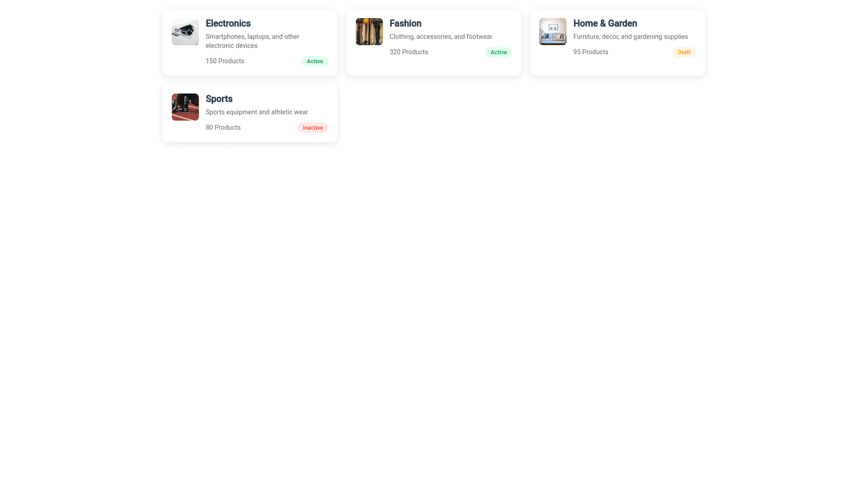Open the Fashion category title
Image resolution: width=868 pixels, height=488 pixels.
(x=405, y=23)
